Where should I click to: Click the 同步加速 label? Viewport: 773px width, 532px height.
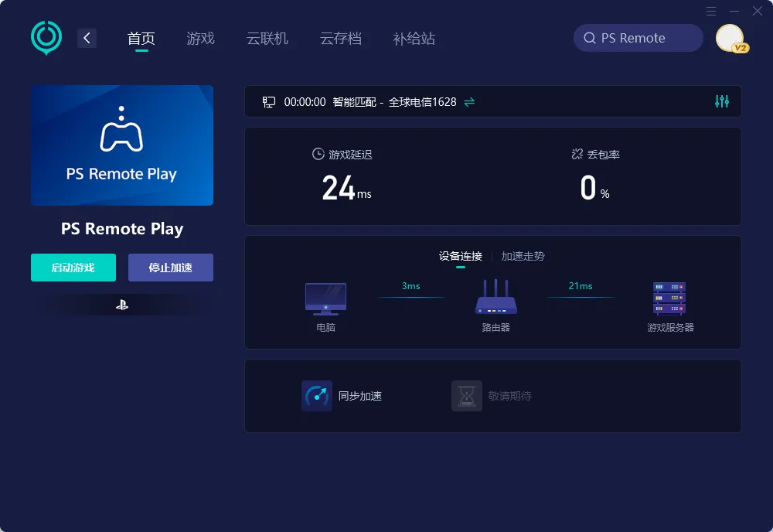click(360, 396)
